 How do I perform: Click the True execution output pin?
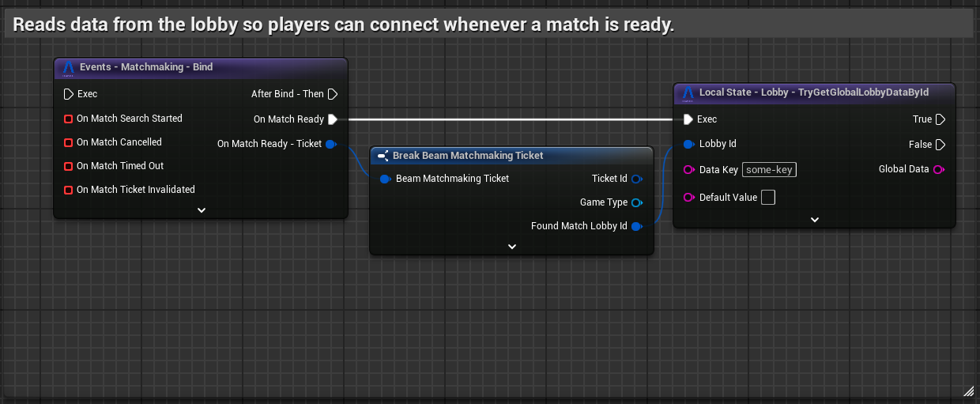pyautogui.click(x=940, y=119)
